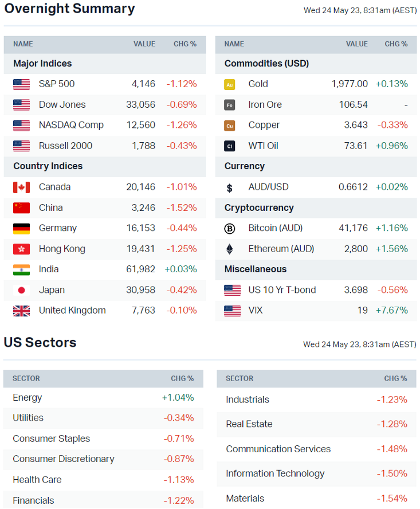Sort commodities table by CHG % header
This screenshot has height=509, width=420.
click(396, 44)
